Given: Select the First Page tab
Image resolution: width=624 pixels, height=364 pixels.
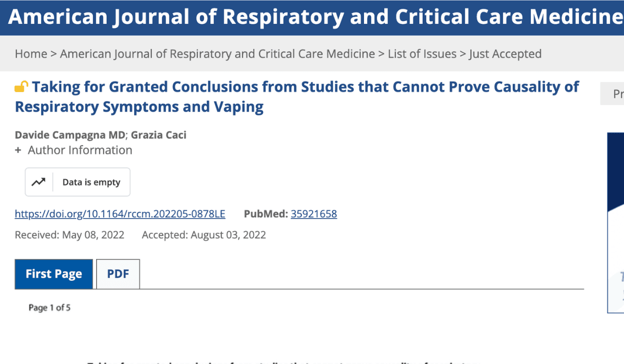Looking at the screenshot, I should [x=54, y=274].
